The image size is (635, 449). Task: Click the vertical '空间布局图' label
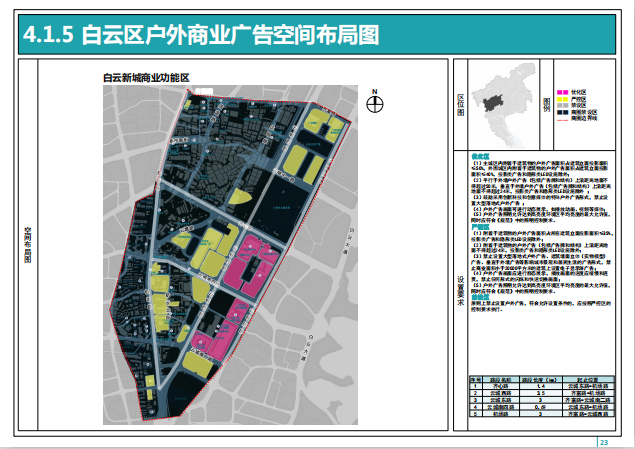[x=28, y=245]
